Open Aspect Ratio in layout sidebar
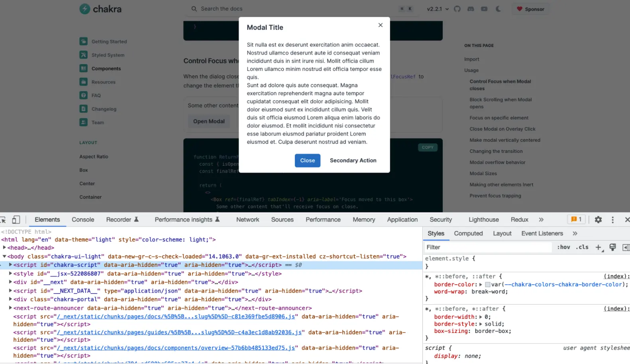The height and width of the screenshot is (364, 630). pos(94,157)
